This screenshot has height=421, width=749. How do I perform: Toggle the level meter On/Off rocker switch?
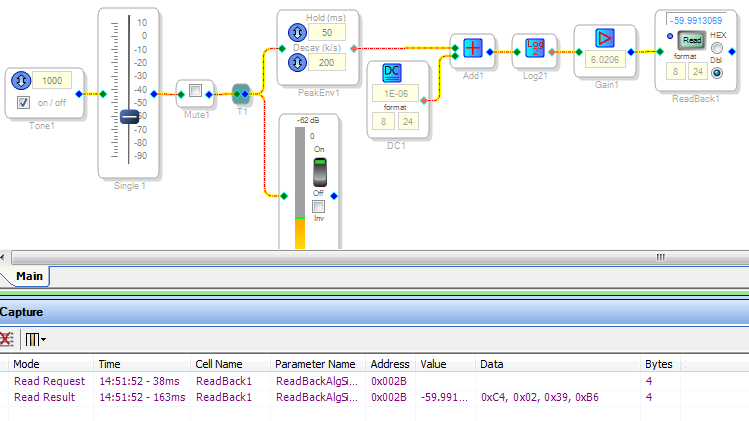pos(320,172)
